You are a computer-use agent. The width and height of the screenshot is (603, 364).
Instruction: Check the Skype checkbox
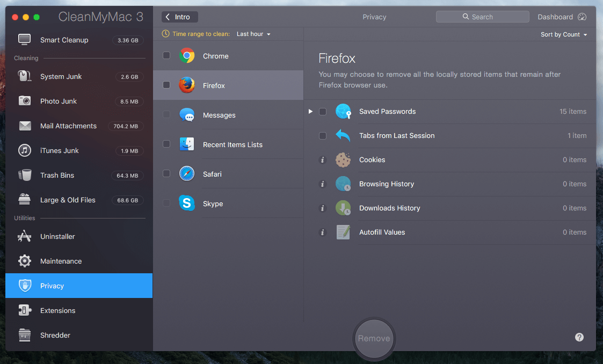pyautogui.click(x=166, y=203)
